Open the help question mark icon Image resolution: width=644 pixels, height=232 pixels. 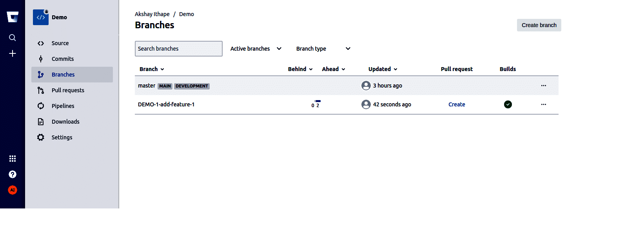(x=13, y=174)
